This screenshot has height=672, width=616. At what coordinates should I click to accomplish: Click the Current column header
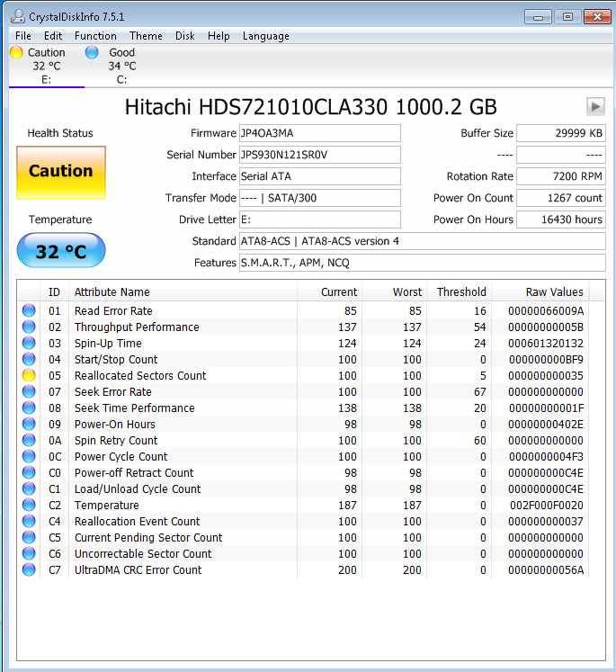click(330, 291)
